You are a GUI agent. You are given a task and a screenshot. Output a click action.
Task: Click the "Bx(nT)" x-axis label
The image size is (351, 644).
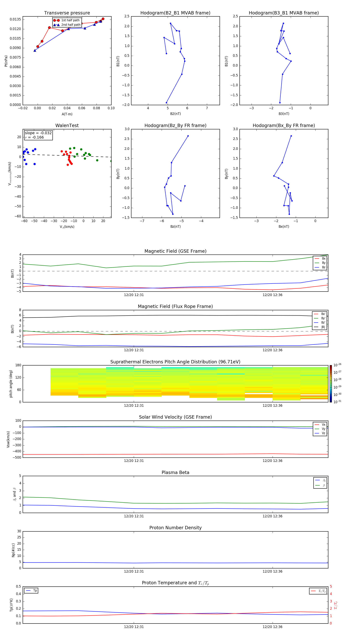(284, 227)
